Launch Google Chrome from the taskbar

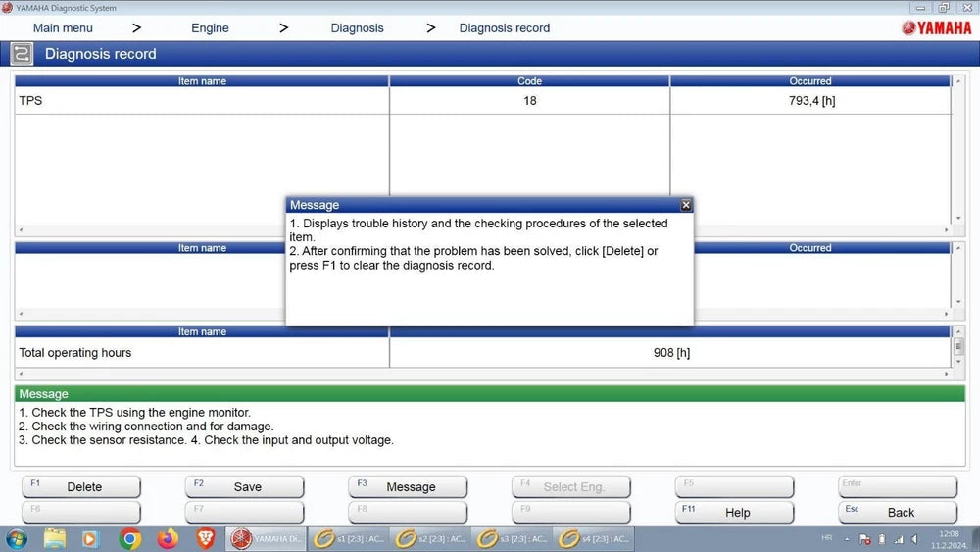click(130, 538)
